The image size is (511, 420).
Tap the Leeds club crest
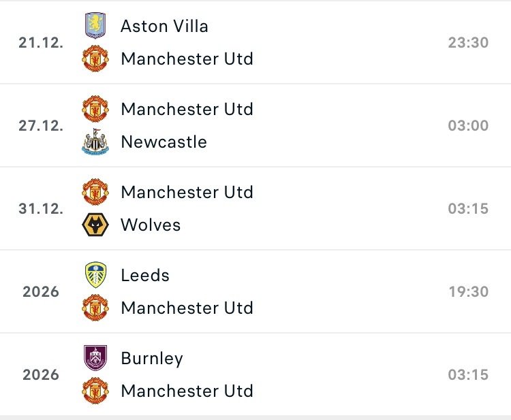coord(95,275)
